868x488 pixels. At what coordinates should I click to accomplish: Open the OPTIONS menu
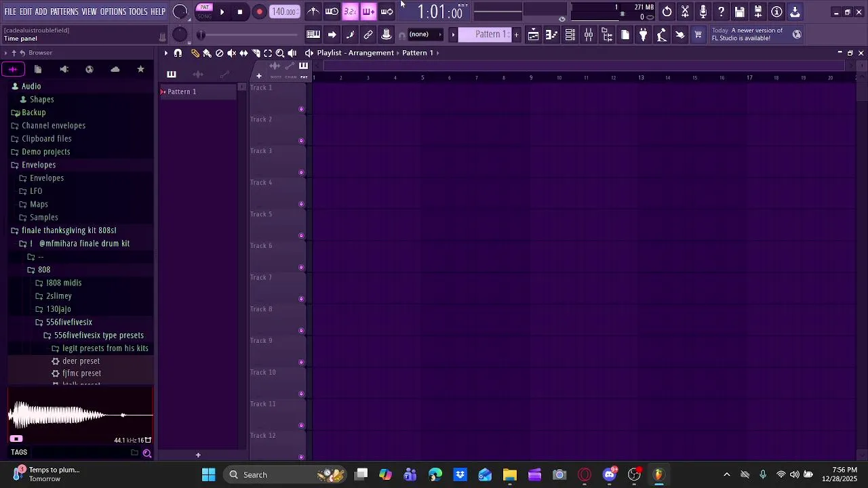tap(113, 12)
